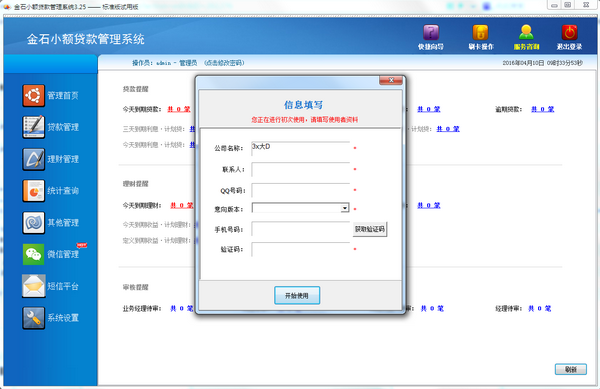The width and height of the screenshot is (600, 389).
Task: Click the date and time display
Action: pos(542,63)
